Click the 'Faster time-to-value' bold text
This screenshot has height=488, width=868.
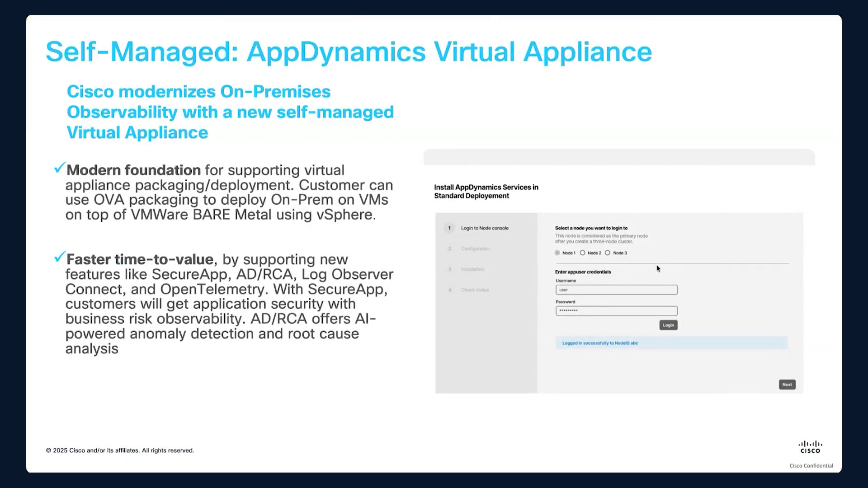(140, 259)
